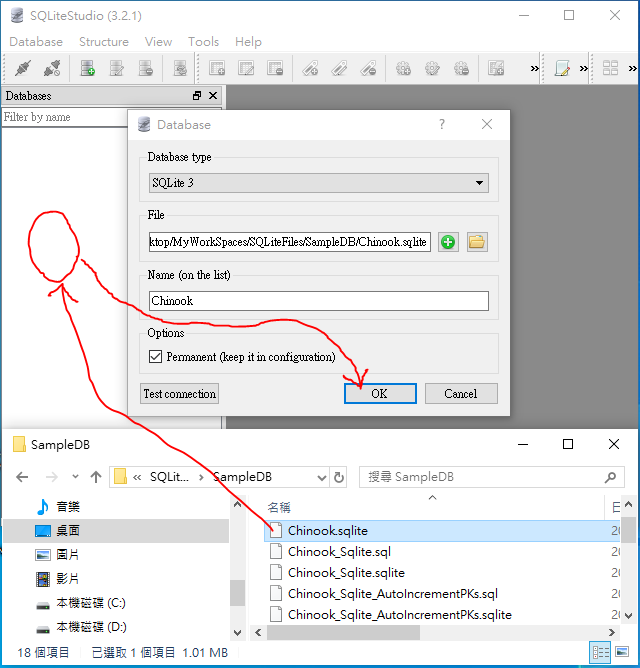The height and width of the screenshot is (668, 640).
Task: Click the search SampleDB box
Action: point(492,477)
